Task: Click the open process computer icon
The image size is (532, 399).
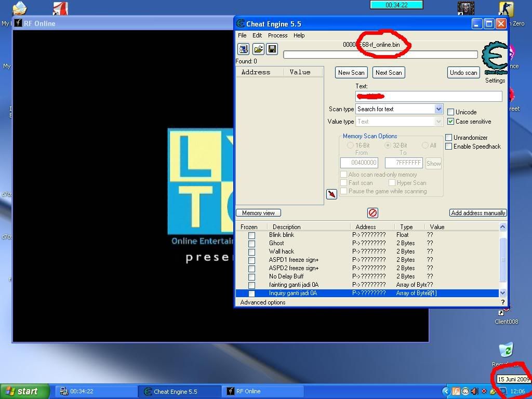Action: pyautogui.click(x=243, y=49)
